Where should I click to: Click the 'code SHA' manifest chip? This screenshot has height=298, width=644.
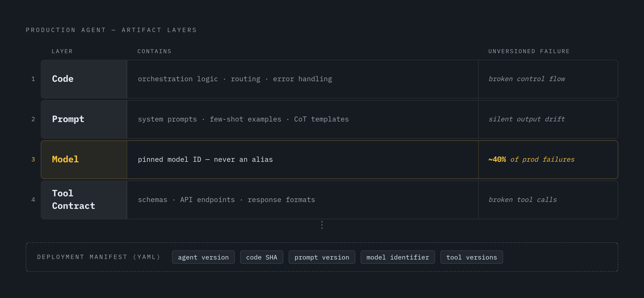click(262, 257)
